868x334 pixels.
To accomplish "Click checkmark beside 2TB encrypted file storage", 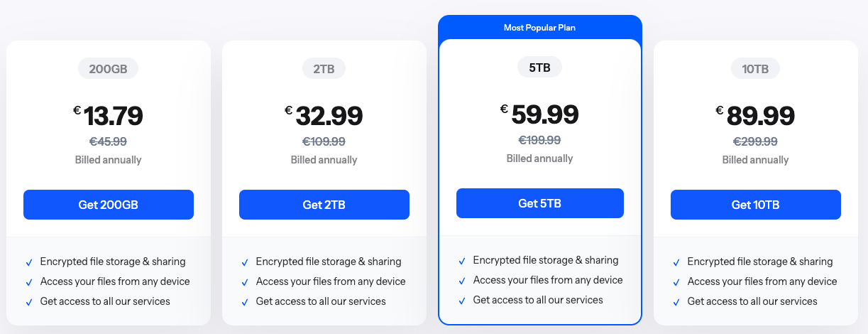I will 244,262.
